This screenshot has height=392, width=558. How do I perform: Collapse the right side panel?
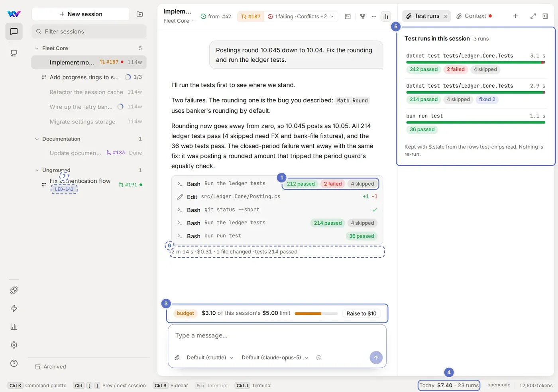[545, 16]
